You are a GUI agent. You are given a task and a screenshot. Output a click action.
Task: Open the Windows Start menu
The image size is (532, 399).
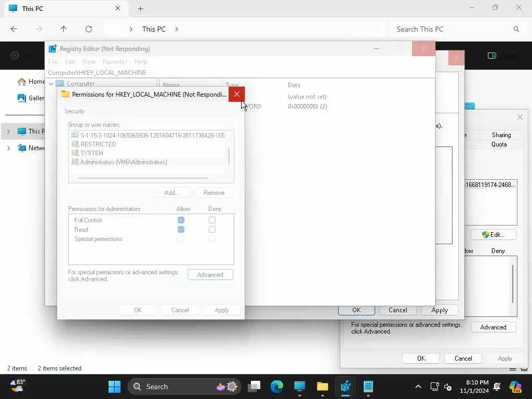coord(114,387)
